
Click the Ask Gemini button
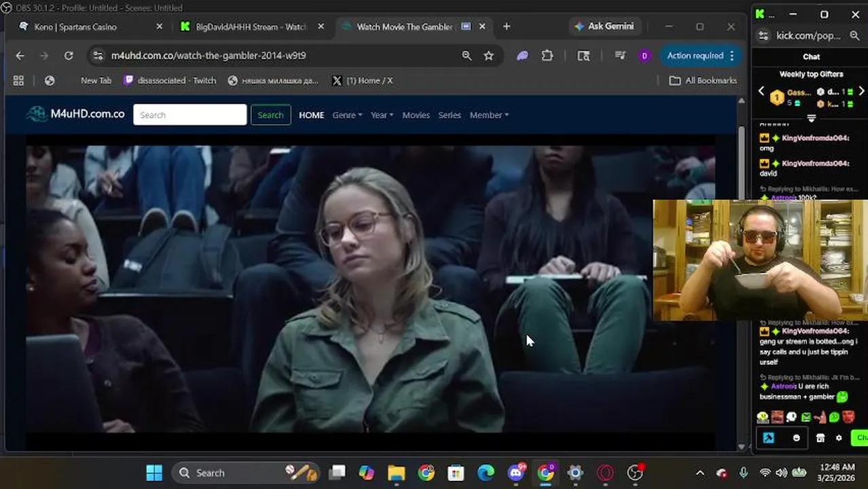(604, 26)
